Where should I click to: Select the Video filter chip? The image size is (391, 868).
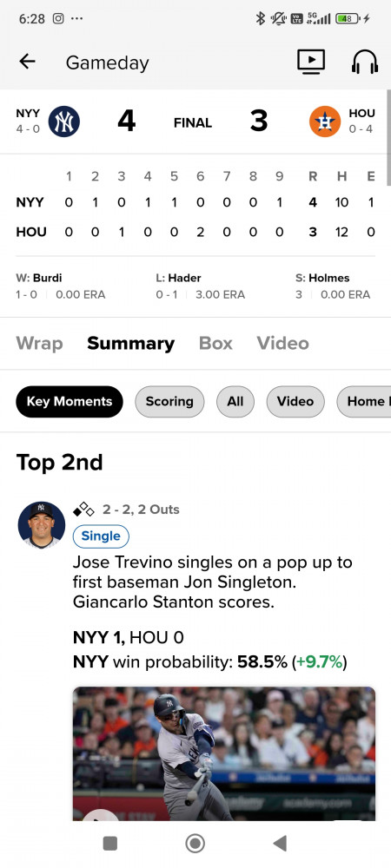295,401
